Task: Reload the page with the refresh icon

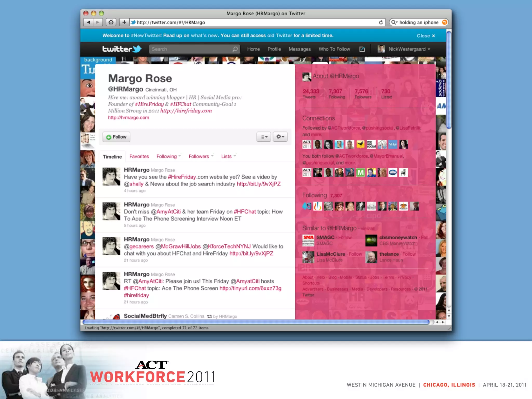Action: 381,22
